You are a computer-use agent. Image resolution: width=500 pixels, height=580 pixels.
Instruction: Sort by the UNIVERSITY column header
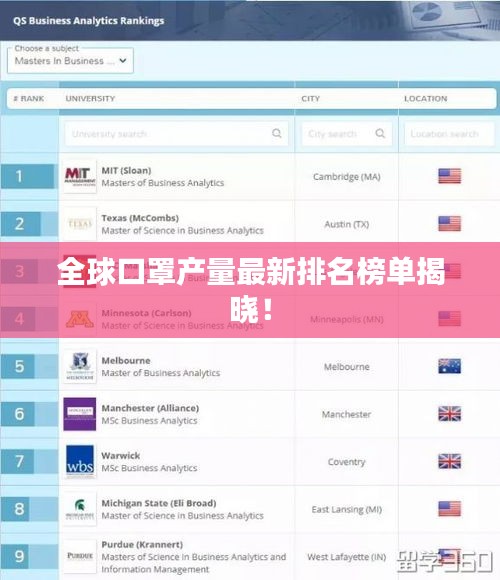tap(90, 99)
